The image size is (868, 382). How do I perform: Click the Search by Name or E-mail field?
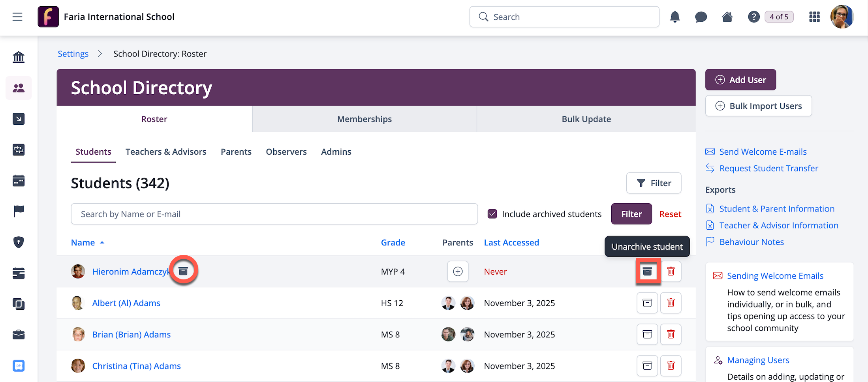click(274, 214)
